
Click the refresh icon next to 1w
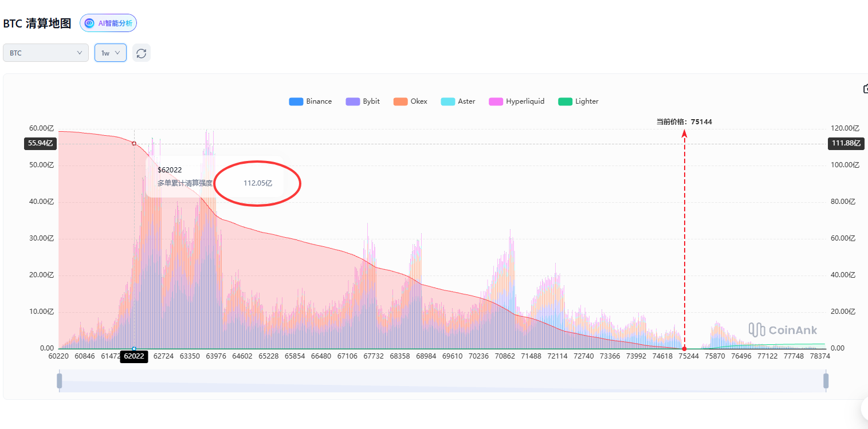tap(142, 53)
